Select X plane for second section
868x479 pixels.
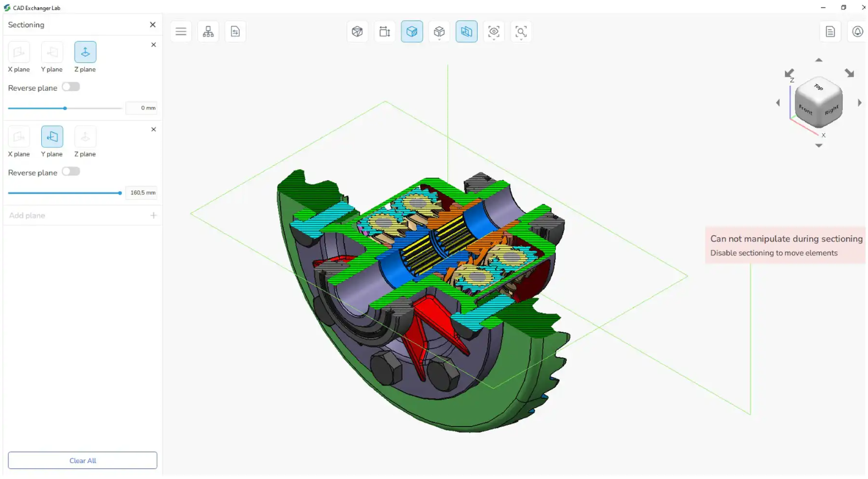pos(19,137)
